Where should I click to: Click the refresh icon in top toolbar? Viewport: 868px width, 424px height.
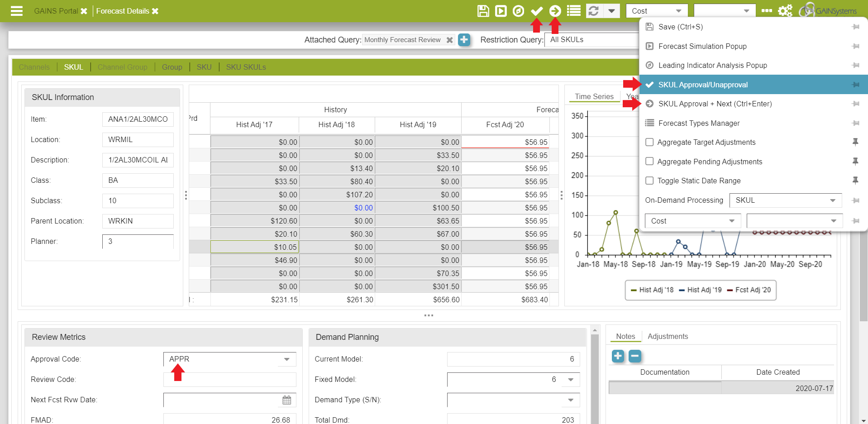tap(594, 11)
